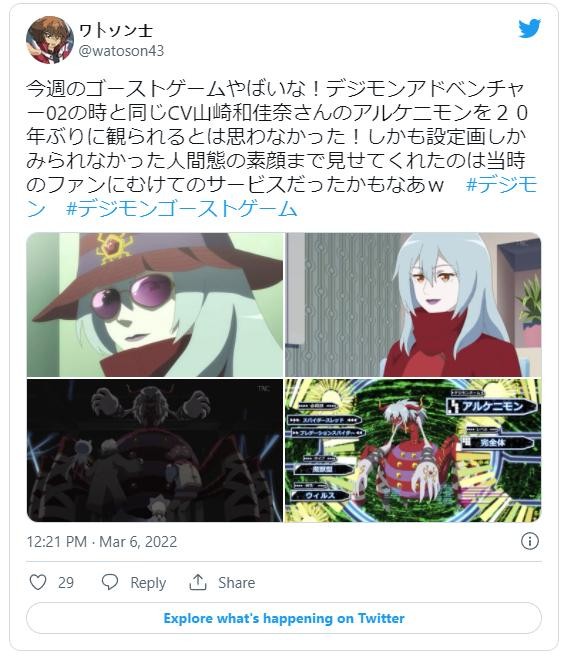This screenshot has width=569, height=657.
Task: Like the tweet with heart icon
Action: (x=38, y=582)
